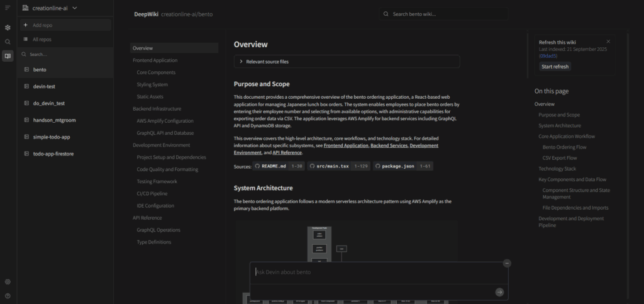Screen dimensions: 644x304
Task: Dismiss the Refresh this wiki notice
Action: click(x=608, y=42)
